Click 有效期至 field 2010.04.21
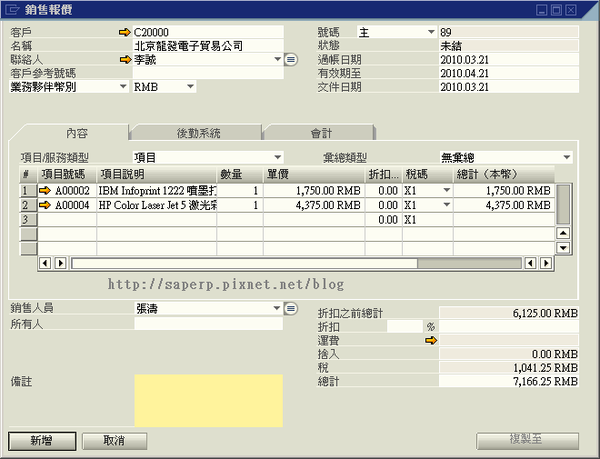The width and height of the screenshot is (600, 459). (x=509, y=73)
